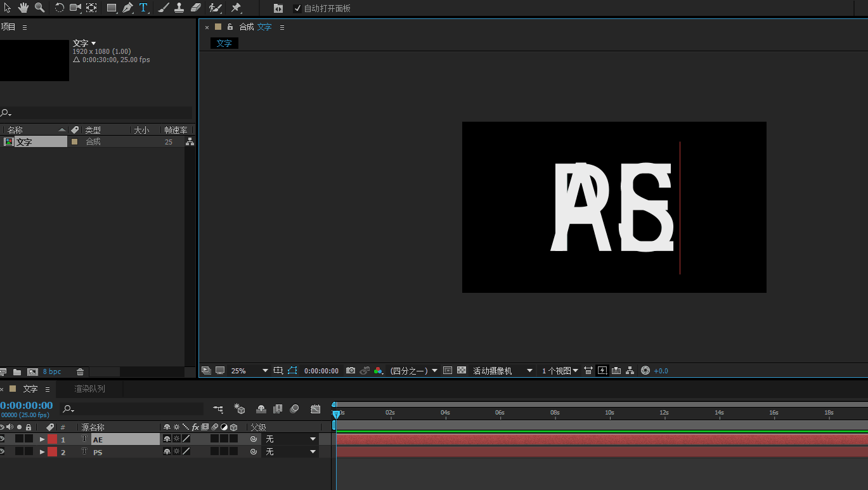Reset exposure in the viewer footer

click(645, 370)
